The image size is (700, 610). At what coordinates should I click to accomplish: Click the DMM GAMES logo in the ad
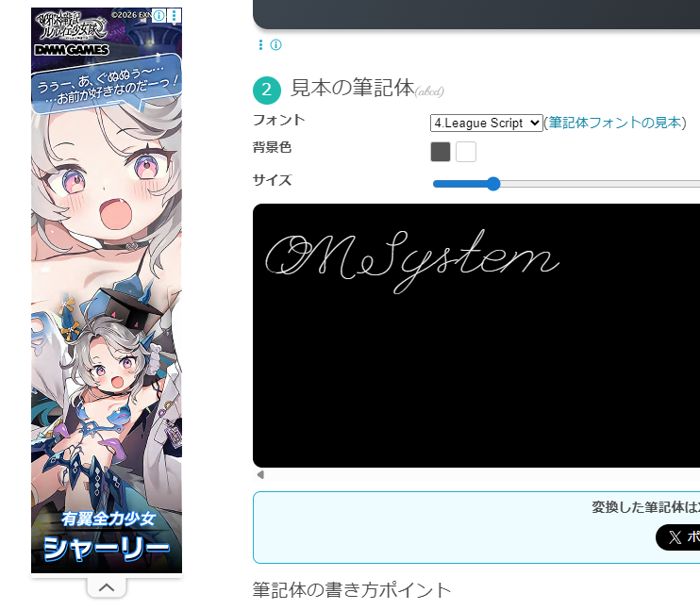tap(72, 49)
